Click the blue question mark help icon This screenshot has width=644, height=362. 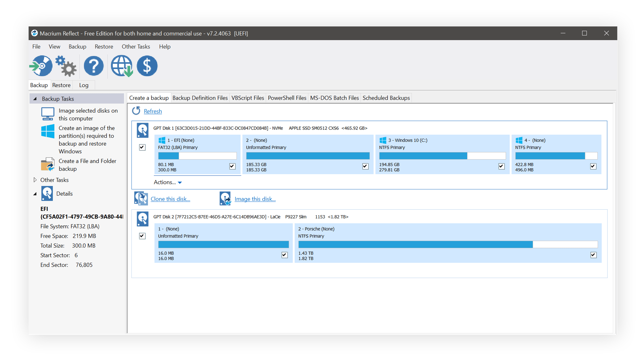(x=94, y=66)
